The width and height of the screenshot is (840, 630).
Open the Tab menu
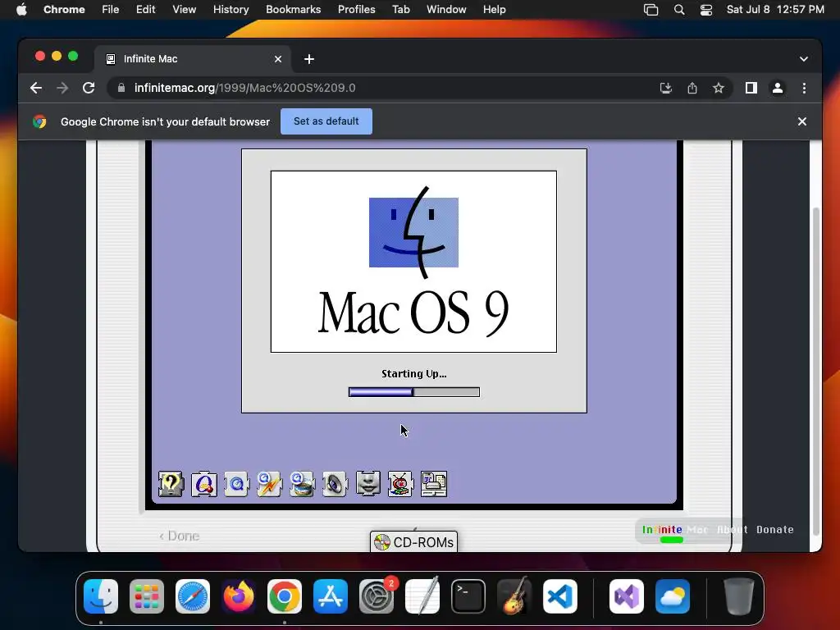tap(400, 10)
